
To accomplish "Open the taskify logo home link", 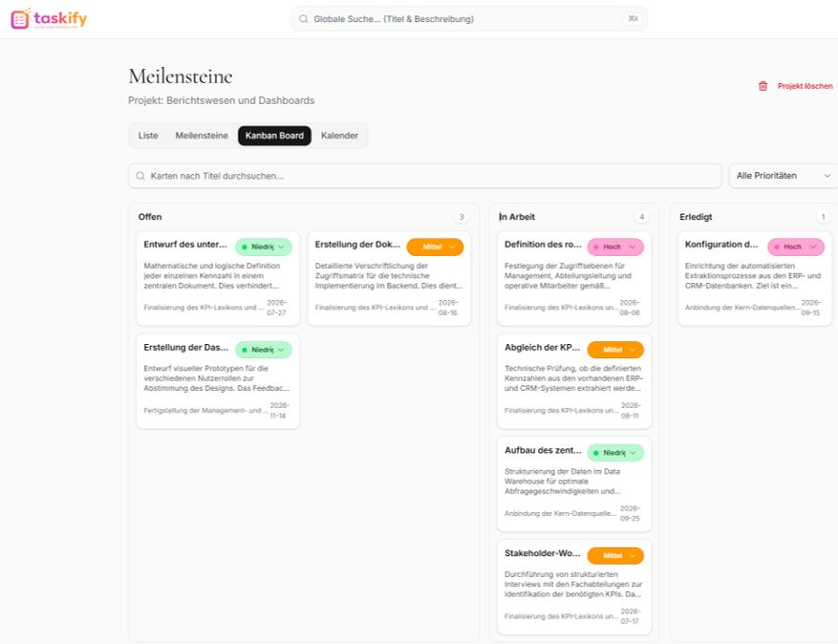I will coord(49,19).
